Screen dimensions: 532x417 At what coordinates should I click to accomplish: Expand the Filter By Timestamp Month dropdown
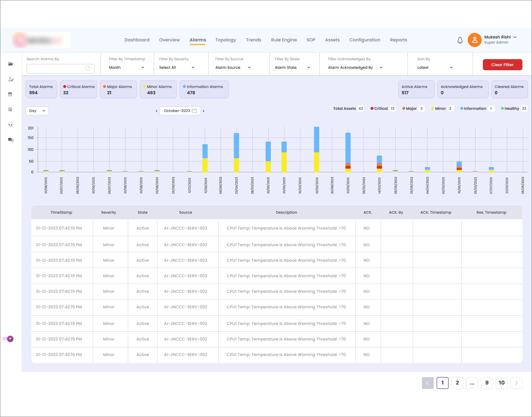click(x=126, y=68)
